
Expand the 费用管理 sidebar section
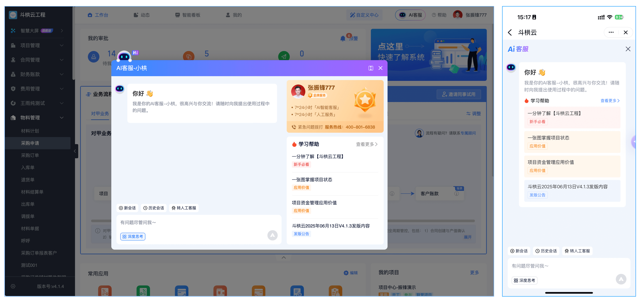(x=37, y=89)
